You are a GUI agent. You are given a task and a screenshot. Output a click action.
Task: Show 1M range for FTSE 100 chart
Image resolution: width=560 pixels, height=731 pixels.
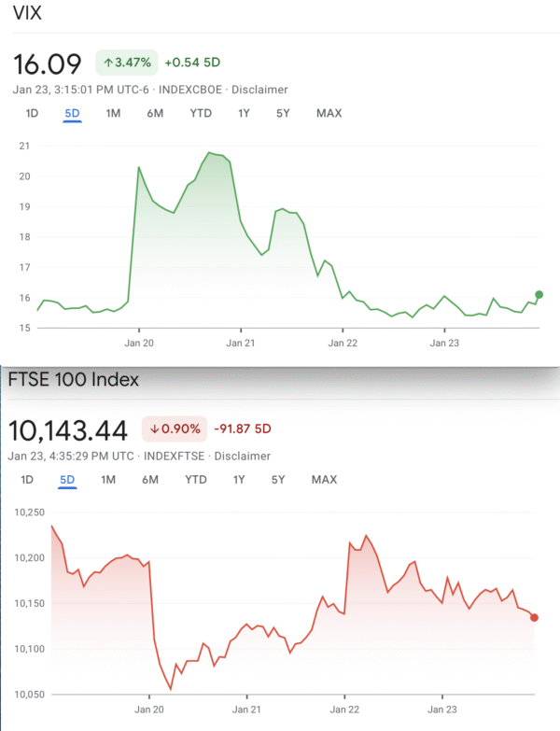(108, 480)
